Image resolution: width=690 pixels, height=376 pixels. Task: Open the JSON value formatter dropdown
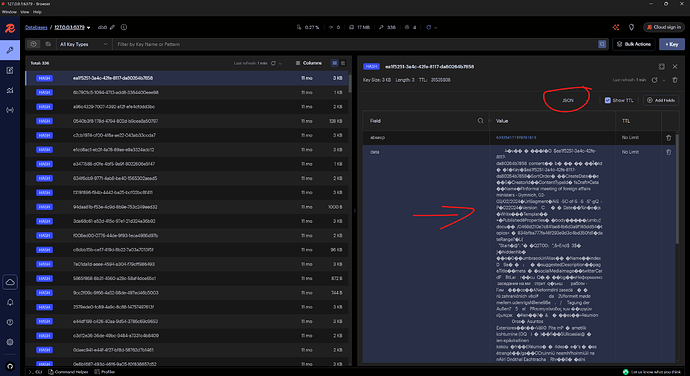tap(568, 100)
